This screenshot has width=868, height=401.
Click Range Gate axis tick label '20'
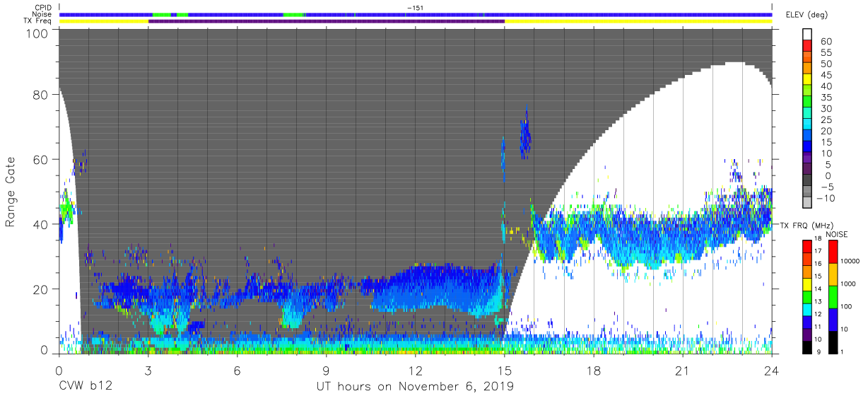pyautogui.click(x=40, y=289)
